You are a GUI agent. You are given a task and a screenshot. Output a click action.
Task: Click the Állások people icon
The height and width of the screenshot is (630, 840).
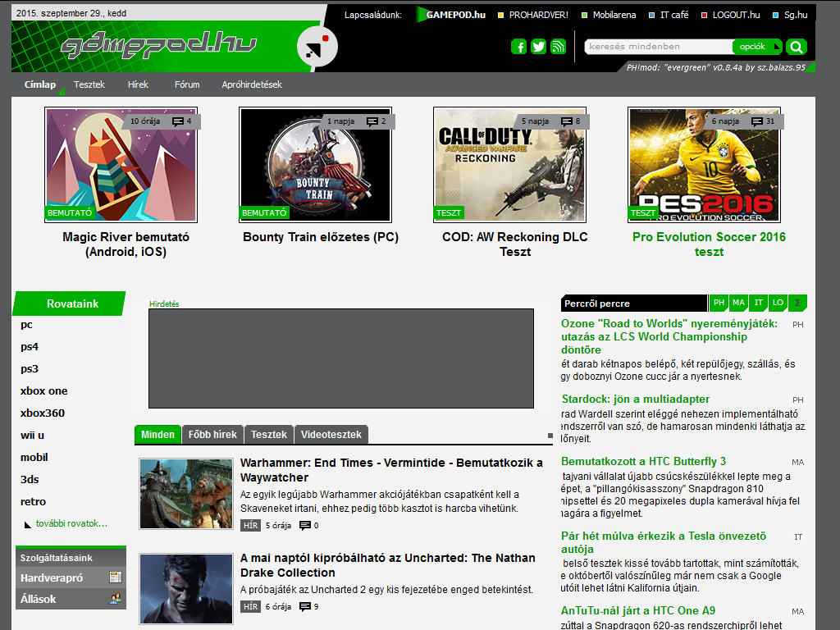coord(115,598)
